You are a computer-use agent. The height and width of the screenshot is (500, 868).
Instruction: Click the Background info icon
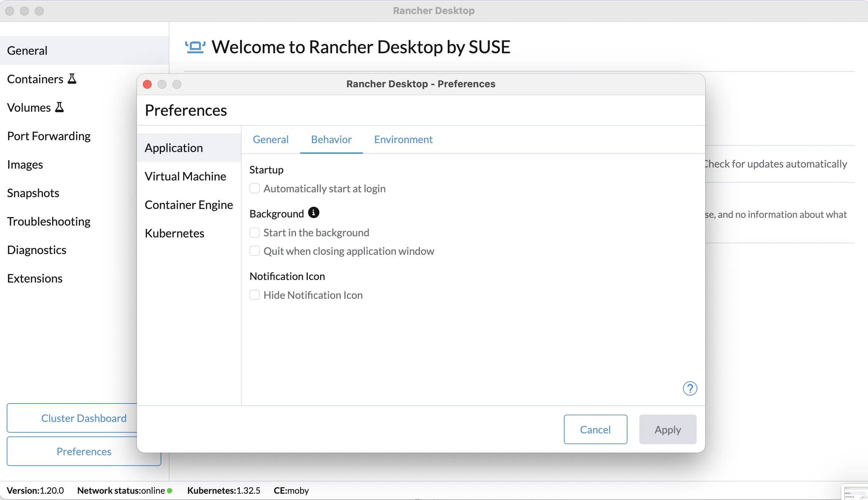click(x=313, y=213)
